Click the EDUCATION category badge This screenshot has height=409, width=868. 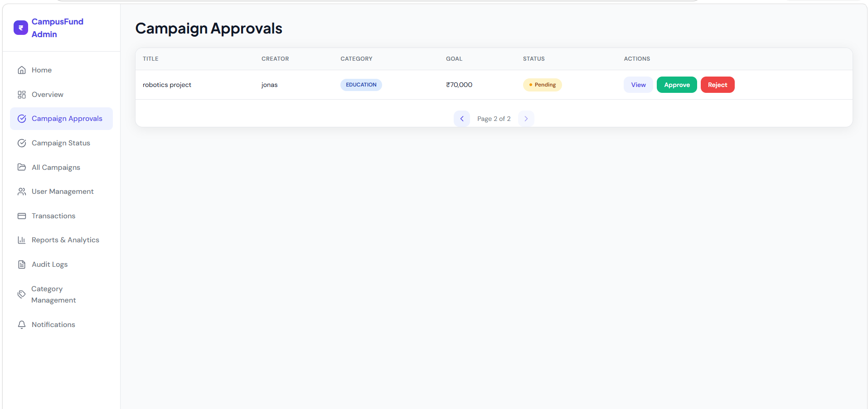(x=361, y=85)
